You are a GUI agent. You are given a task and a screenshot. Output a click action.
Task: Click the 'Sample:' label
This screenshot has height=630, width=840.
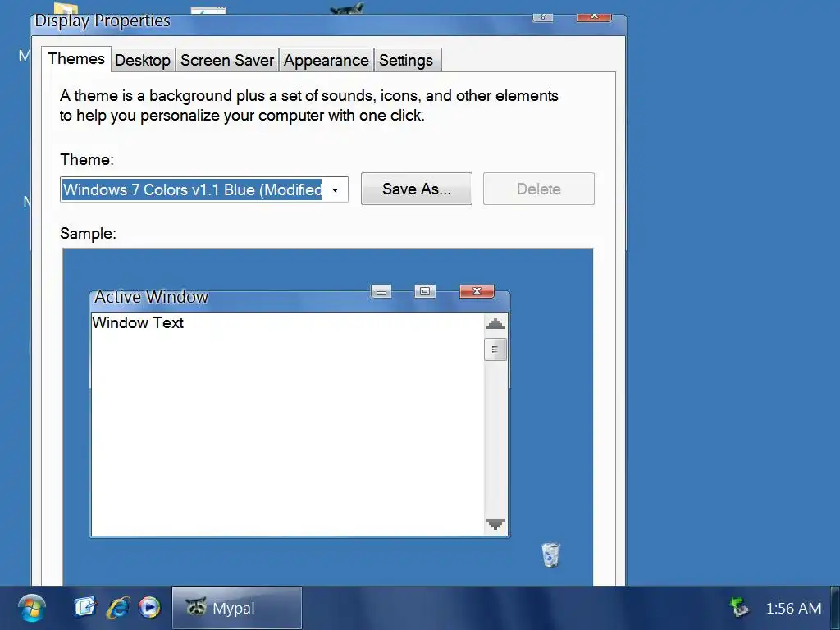(88, 234)
